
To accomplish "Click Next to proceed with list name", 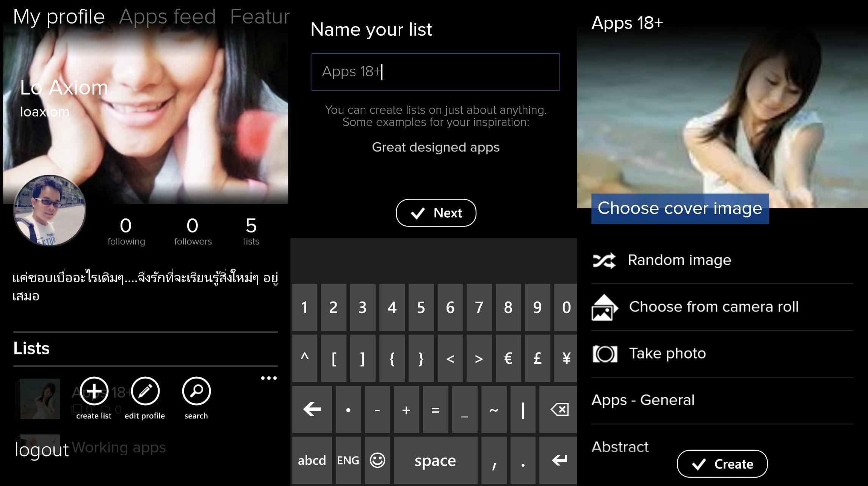I will point(433,213).
